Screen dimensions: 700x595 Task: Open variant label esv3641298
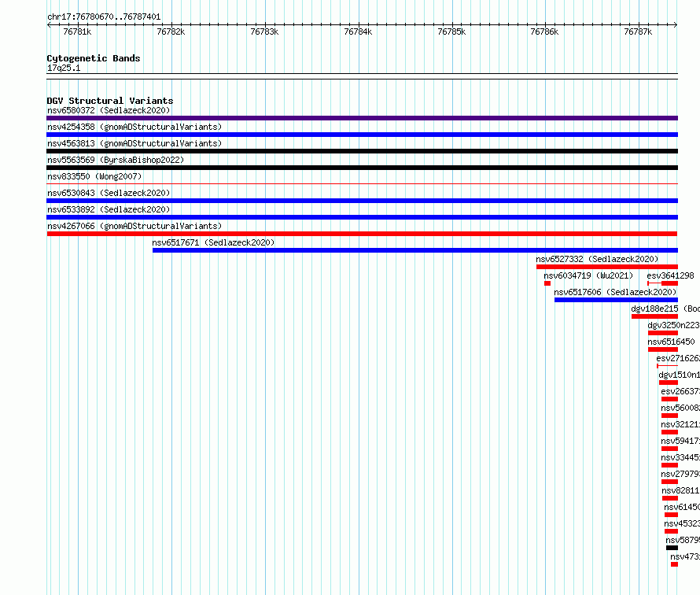click(671, 275)
